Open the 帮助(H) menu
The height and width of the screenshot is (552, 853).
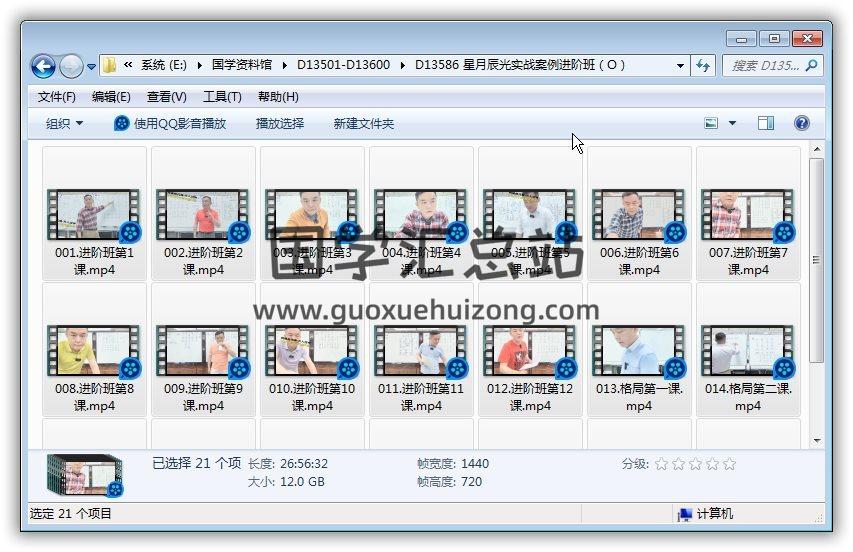pyautogui.click(x=278, y=97)
